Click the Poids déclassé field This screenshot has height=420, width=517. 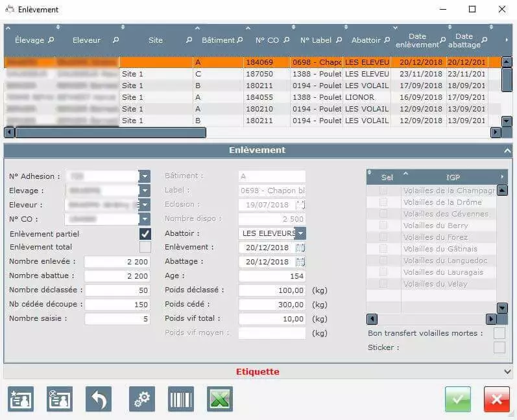pyautogui.click(x=272, y=290)
